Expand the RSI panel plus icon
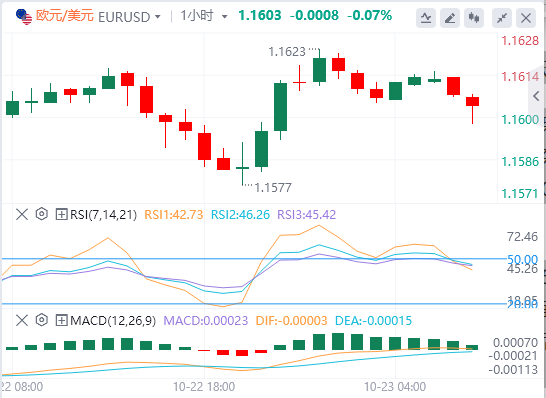 pos(61,214)
